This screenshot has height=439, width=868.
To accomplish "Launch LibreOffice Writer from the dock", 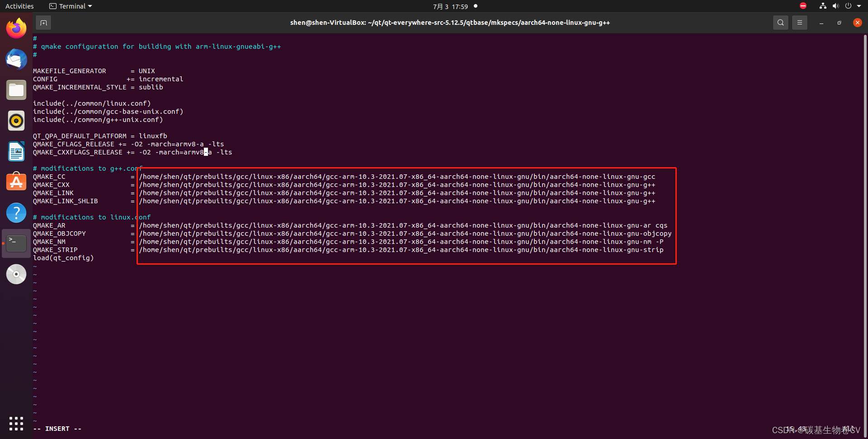I will pyautogui.click(x=16, y=151).
